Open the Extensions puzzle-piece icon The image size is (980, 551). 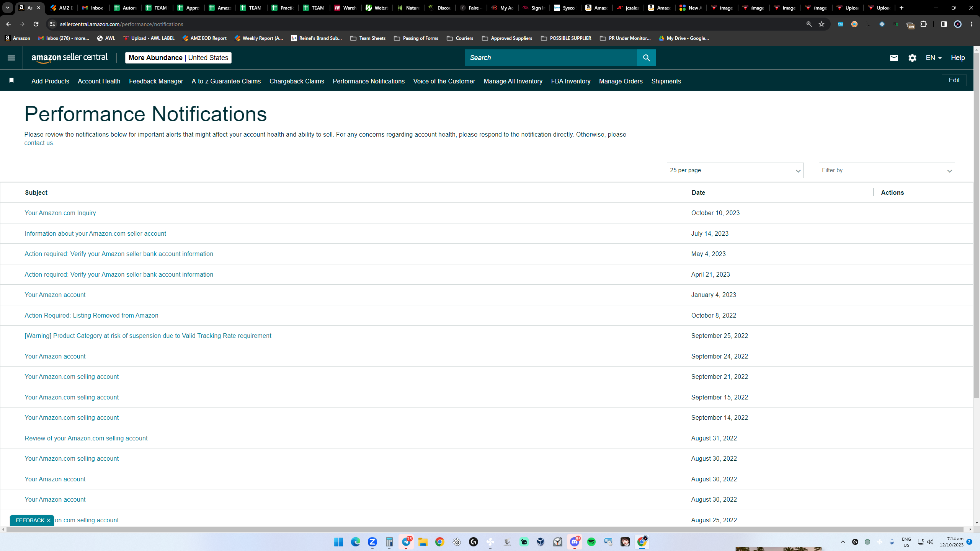[x=924, y=24]
